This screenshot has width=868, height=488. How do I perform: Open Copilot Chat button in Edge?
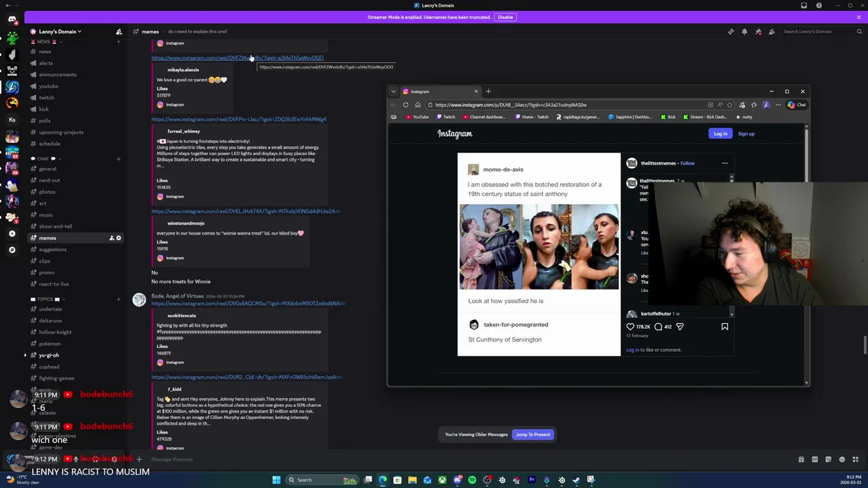tap(797, 105)
